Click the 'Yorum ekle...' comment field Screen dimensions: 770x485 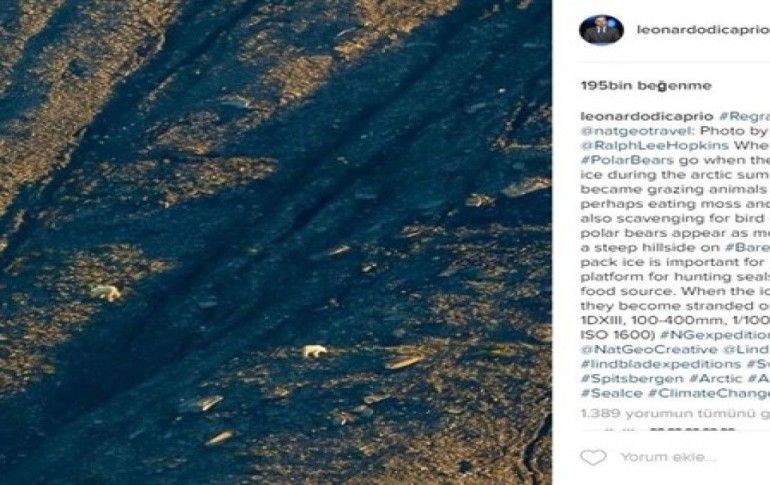click(668, 457)
